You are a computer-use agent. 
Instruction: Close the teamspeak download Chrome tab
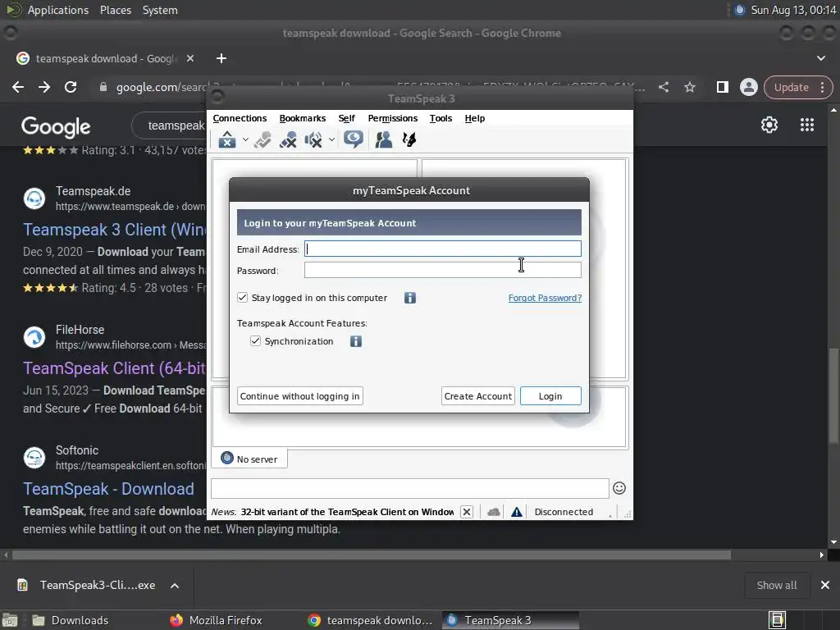point(190,58)
